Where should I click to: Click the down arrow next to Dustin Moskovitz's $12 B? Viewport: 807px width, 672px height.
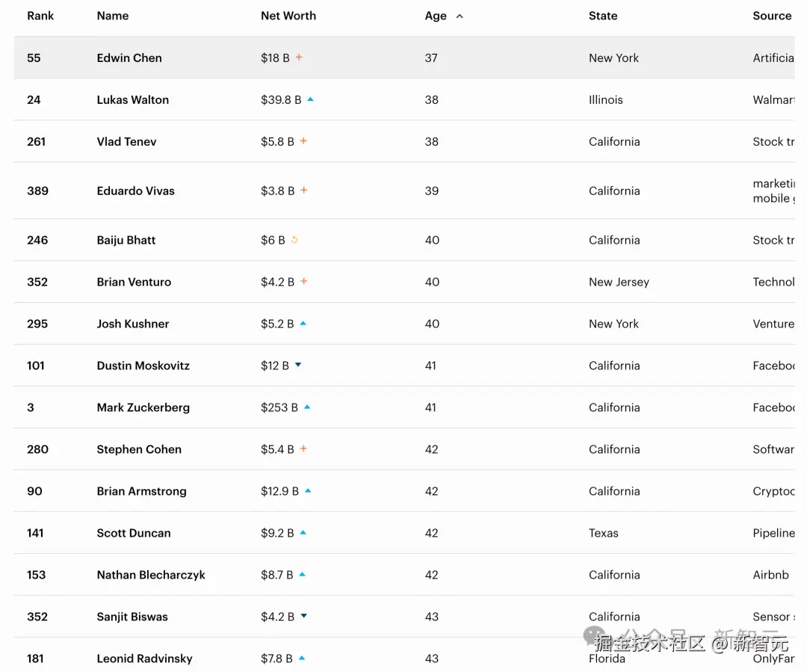[x=298, y=365]
